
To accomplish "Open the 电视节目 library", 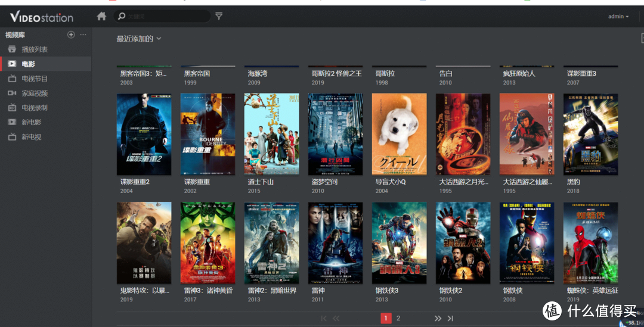I will (x=35, y=79).
